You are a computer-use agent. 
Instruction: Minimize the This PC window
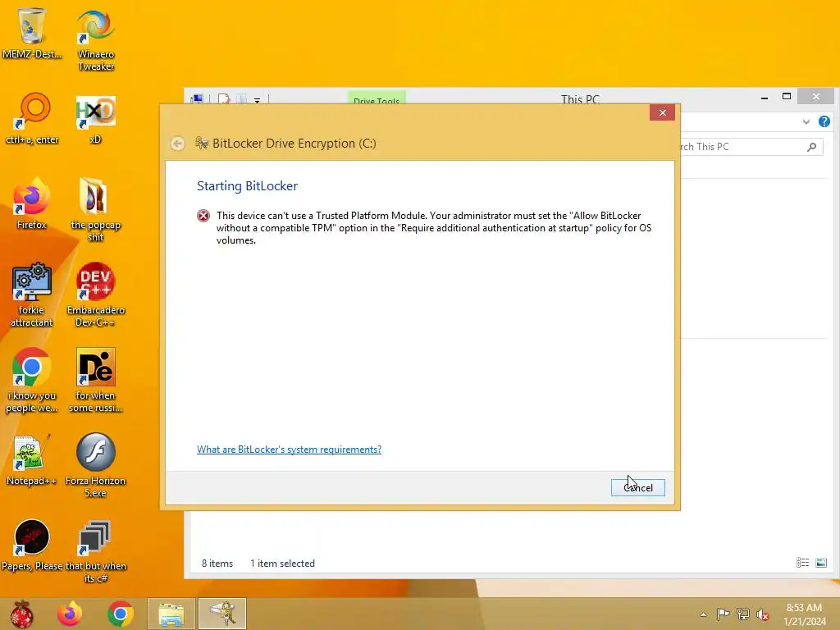765,97
